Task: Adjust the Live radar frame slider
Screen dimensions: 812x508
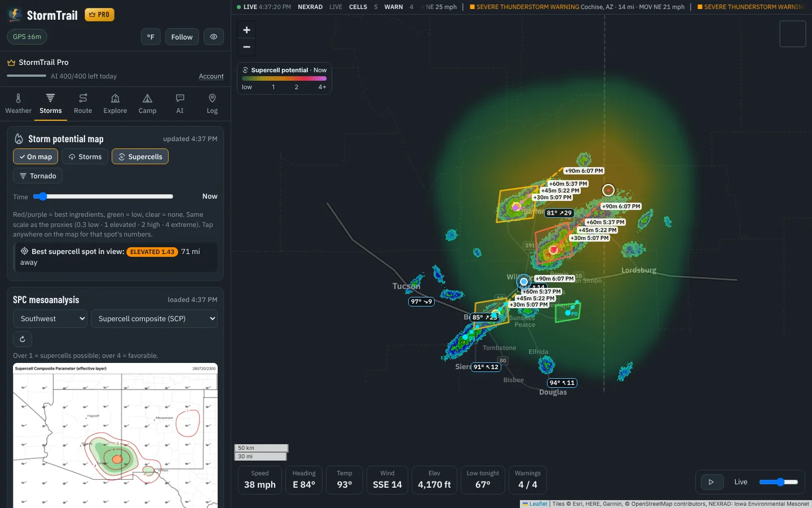Action: 779,482
